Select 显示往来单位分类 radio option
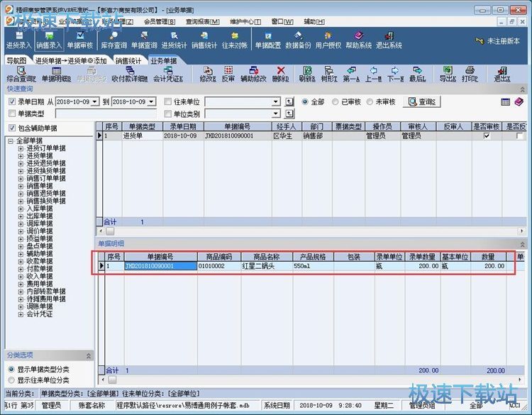 (11, 380)
